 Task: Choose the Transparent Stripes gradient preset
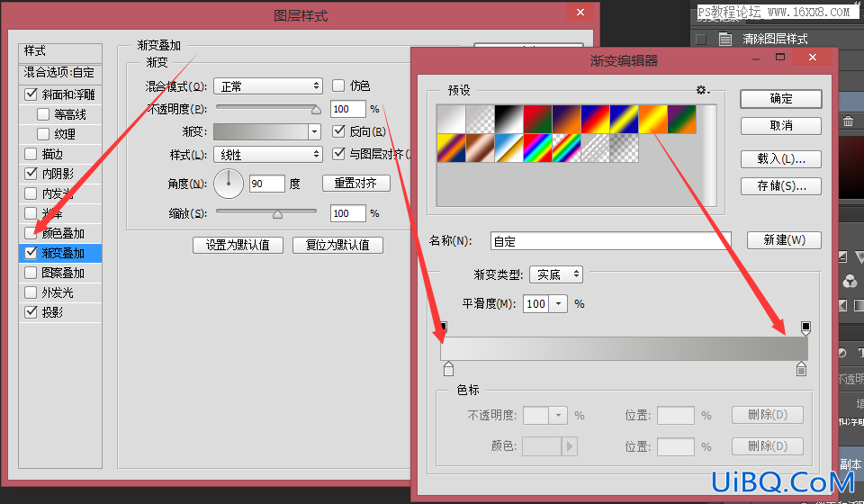point(595,148)
